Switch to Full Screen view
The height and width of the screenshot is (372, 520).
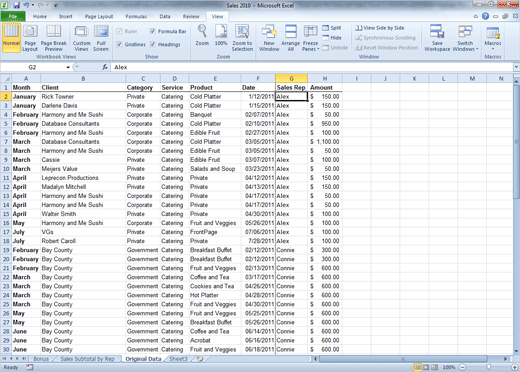pyautogui.click(x=101, y=37)
